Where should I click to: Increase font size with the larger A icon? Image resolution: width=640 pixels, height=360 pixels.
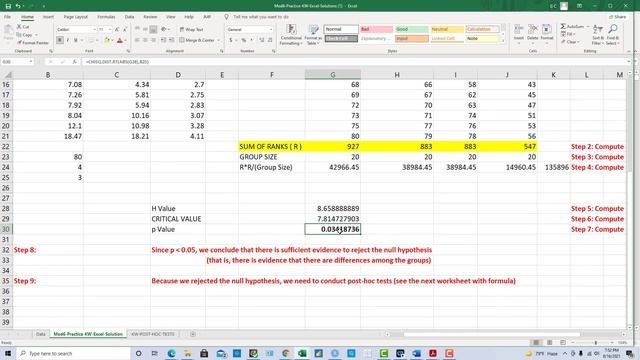117,29
